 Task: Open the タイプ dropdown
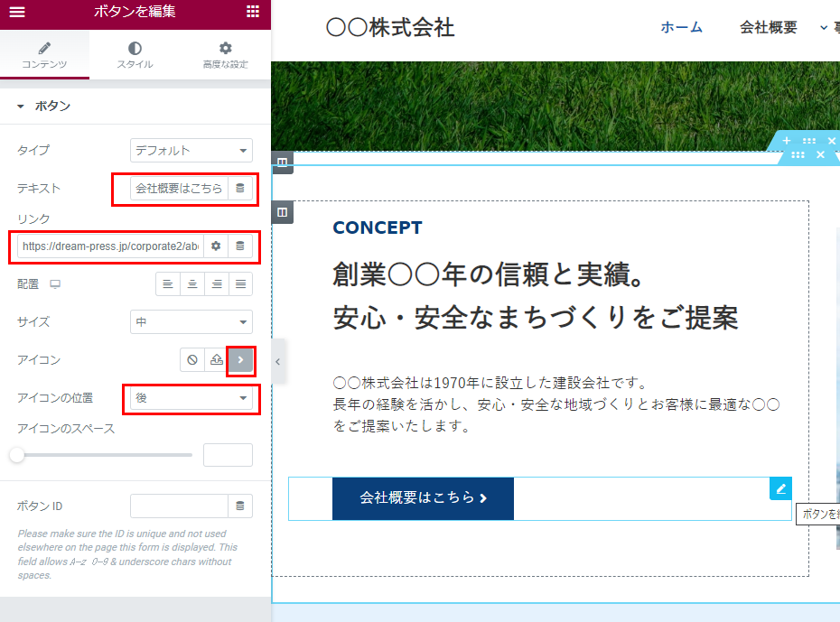tap(191, 151)
